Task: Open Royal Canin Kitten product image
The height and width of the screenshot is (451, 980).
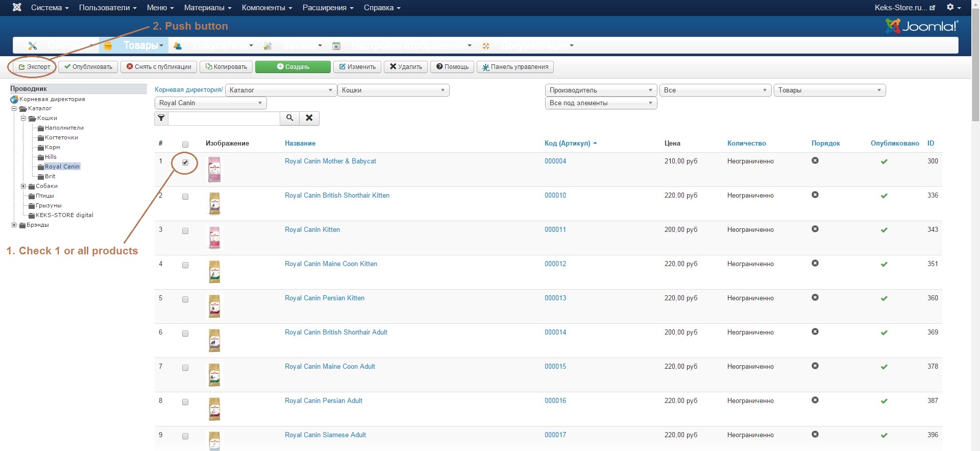Action: point(214,238)
